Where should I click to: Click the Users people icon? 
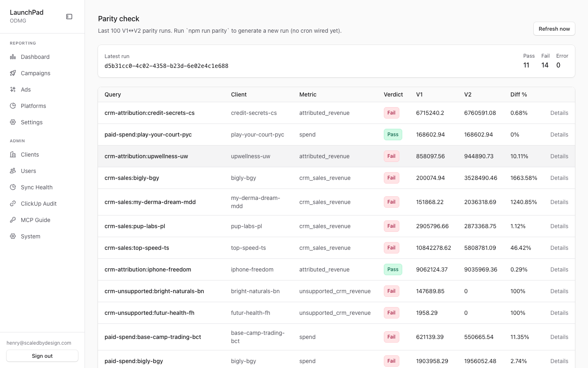click(x=13, y=171)
